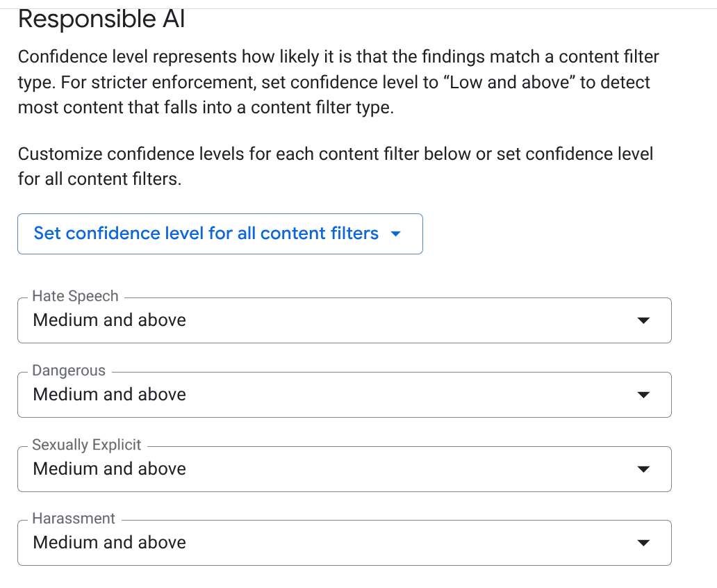Click the Harassment field label

coord(74,518)
